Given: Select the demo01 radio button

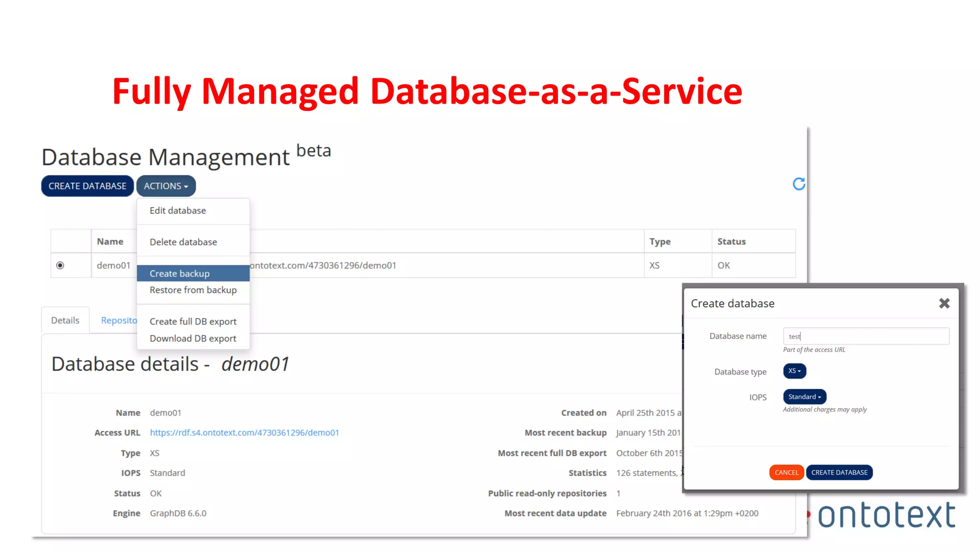Looking at the screenshot, I should click(60, 265).
